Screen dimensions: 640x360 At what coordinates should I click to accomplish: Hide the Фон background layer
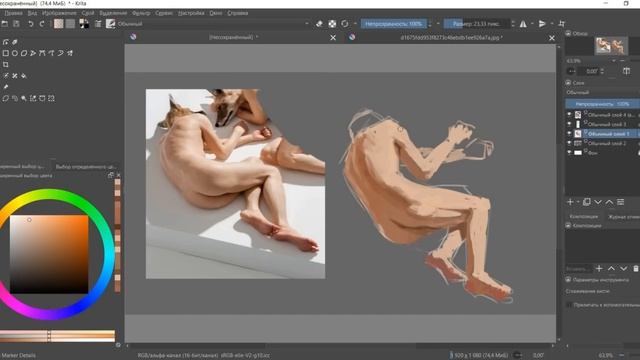coord(569,152)
